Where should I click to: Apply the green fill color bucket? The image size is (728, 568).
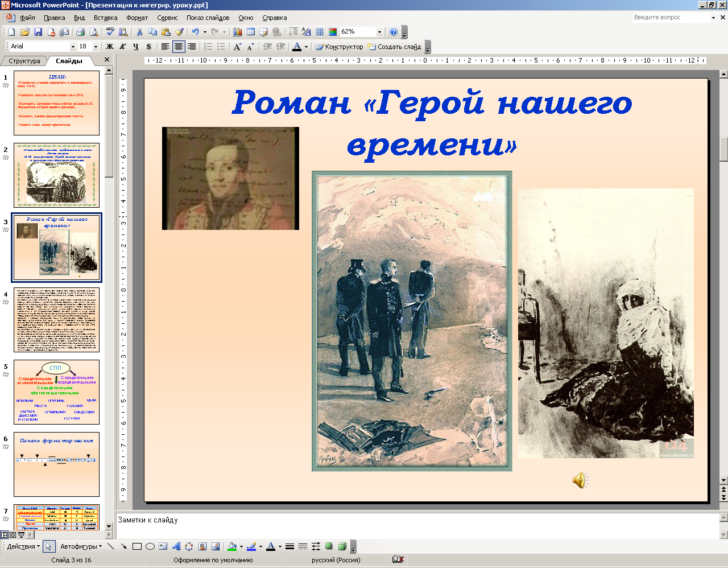pyautogui.click(x=231, y=546)
